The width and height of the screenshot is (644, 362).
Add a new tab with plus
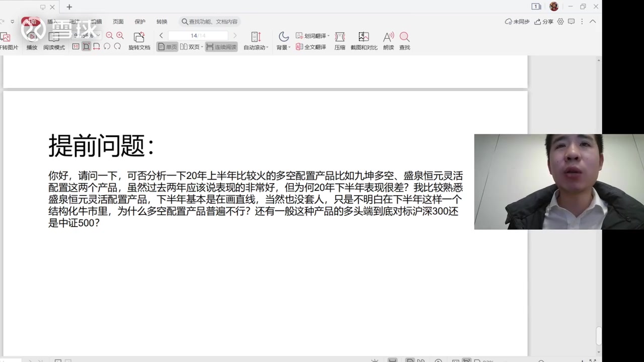coord(69,7)
